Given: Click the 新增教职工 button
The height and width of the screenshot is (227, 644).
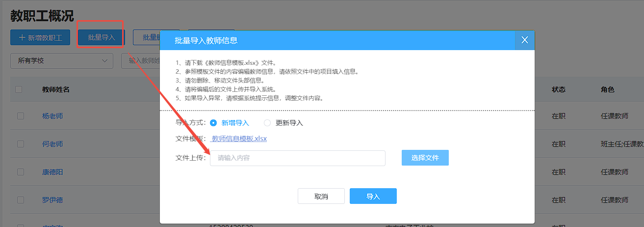Looking at the screenshot, I should [x=41, y=37].
